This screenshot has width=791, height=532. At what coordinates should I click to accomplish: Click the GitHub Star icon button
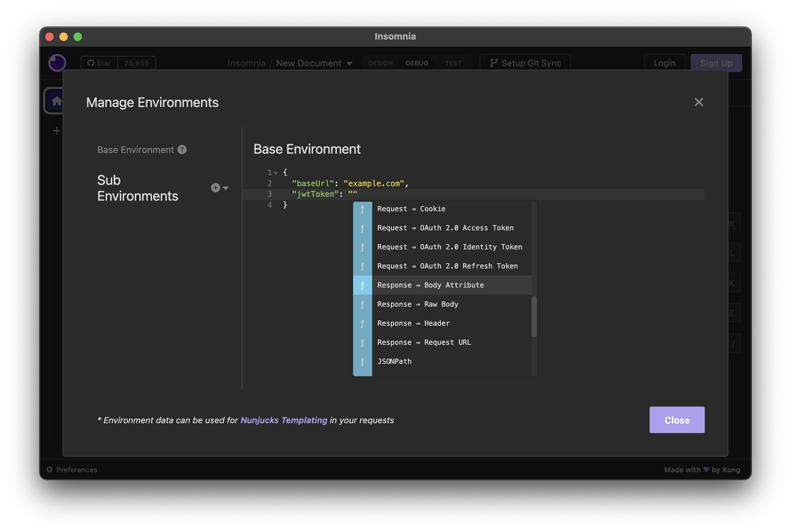point(99,63)
